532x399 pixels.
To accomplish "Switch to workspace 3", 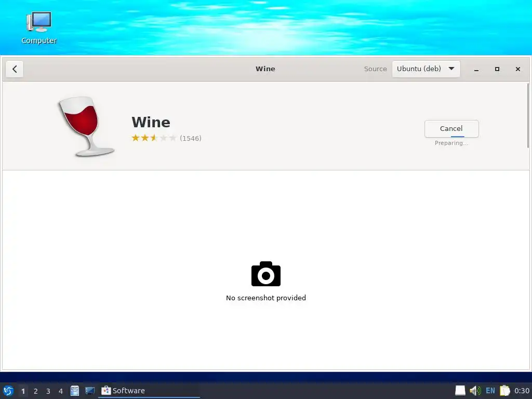I will (x=48, y=391).
